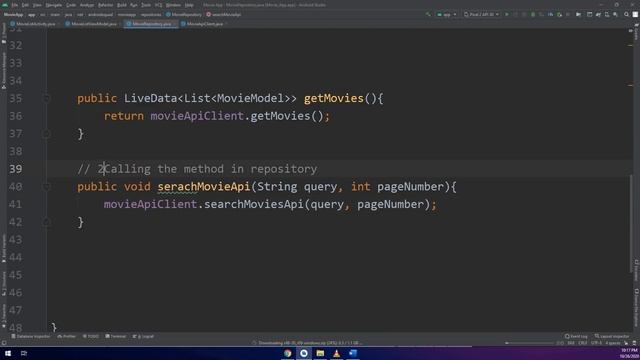Click the MovieApp root breadcrumb
Viewport: 640px width, 360px height.
[13, 14]
